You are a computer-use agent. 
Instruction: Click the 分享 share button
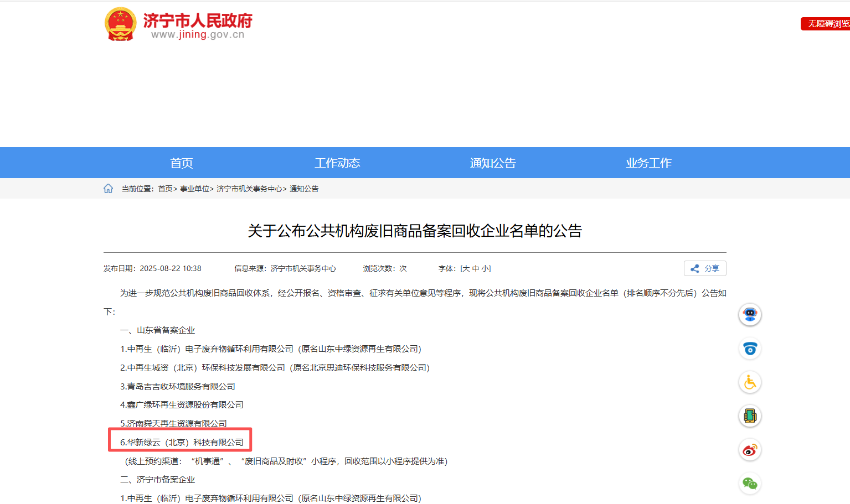click(705, 268)
